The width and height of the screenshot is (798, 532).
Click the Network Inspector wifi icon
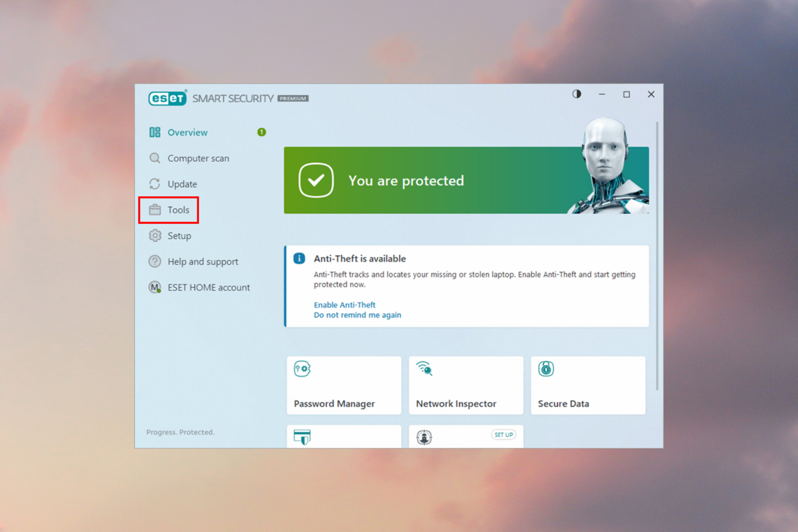coord(424,369)
